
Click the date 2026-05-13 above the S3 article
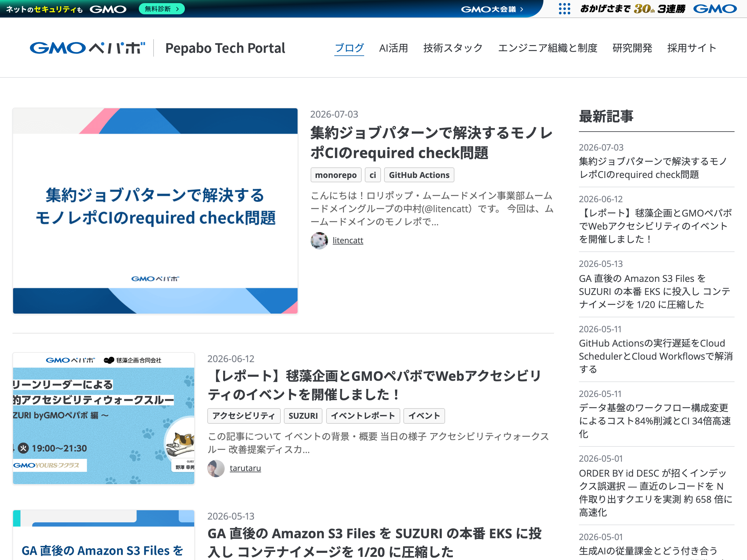tap(231, 516)
